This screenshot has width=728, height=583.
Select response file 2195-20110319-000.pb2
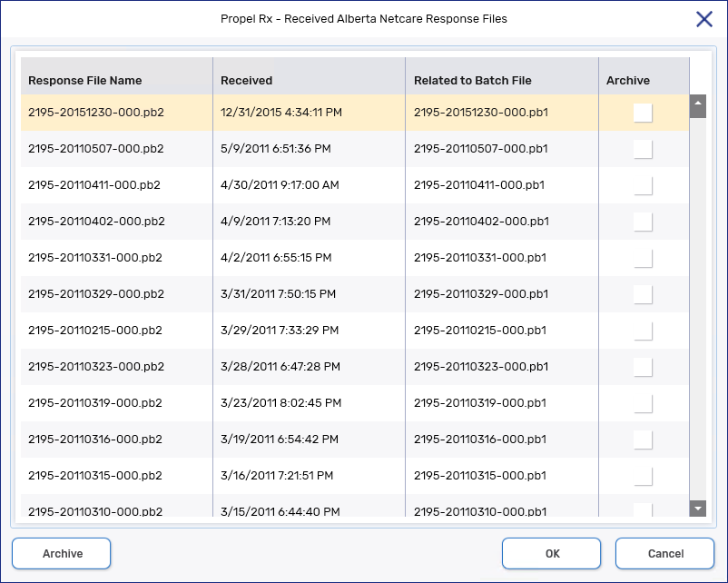pyautogui.click(x=95, y=403)
